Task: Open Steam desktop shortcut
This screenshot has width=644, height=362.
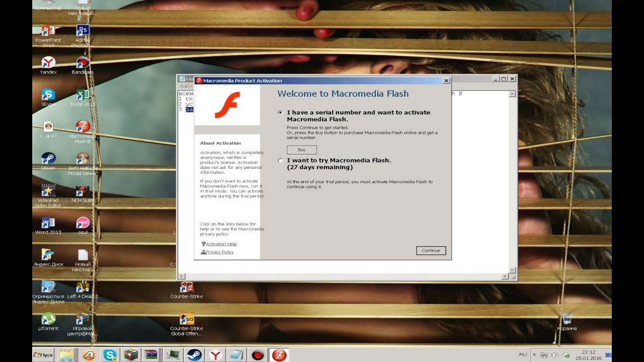Action: [x=48, y=161]
